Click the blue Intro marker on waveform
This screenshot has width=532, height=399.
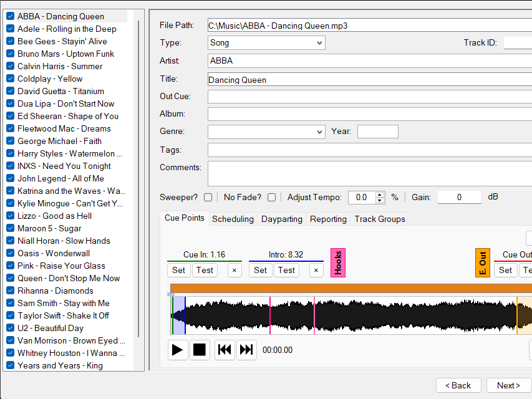click(185, 315)
